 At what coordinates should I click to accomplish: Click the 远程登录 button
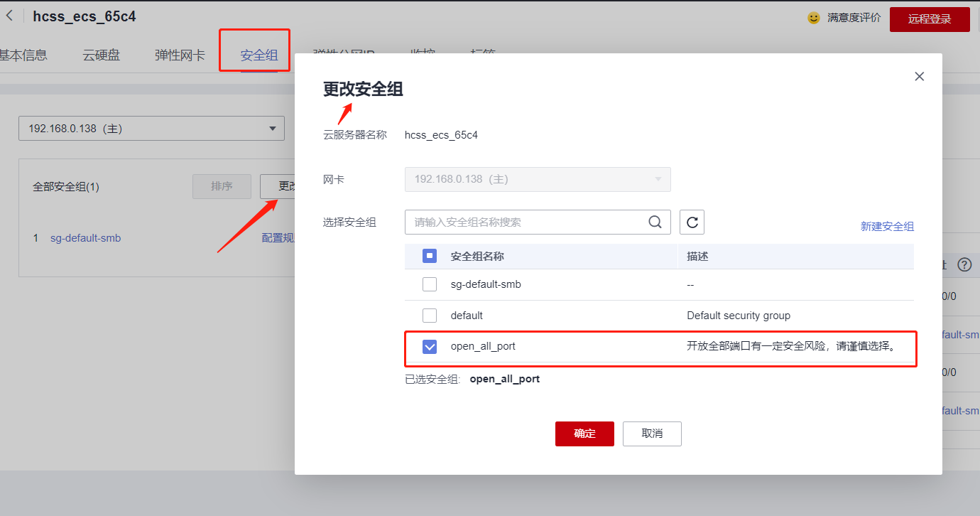click(930, 19)
